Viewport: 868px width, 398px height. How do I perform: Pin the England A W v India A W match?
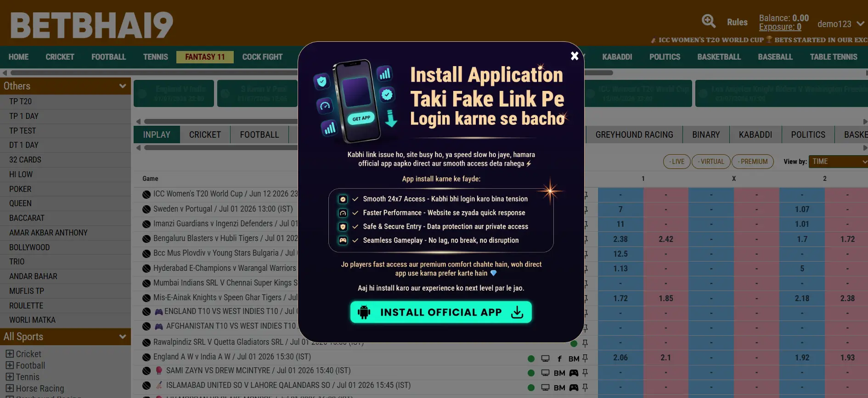coord(585,358)
